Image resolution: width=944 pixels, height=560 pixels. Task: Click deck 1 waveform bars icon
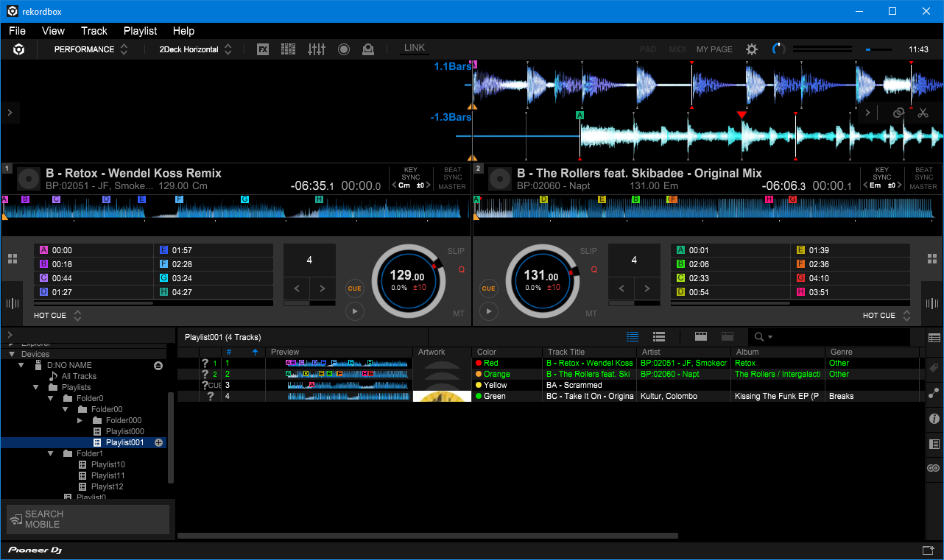click(x=12, y=303)
